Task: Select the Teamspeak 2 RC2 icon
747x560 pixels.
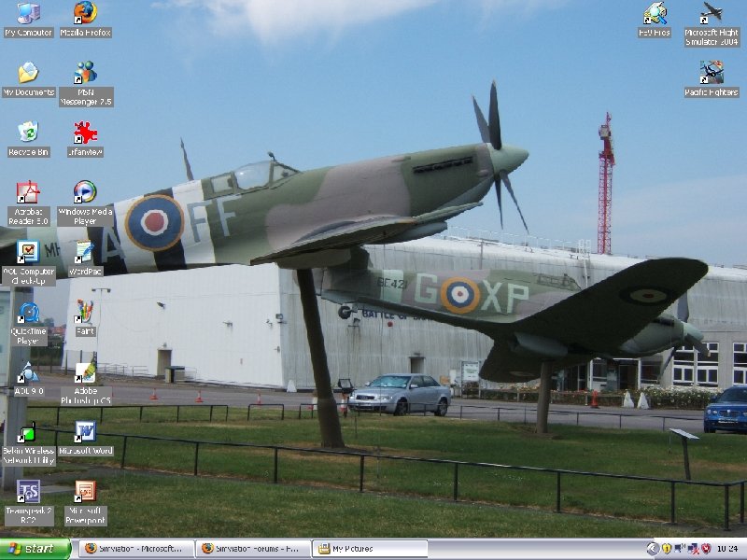Action: (x=28, y=492)
